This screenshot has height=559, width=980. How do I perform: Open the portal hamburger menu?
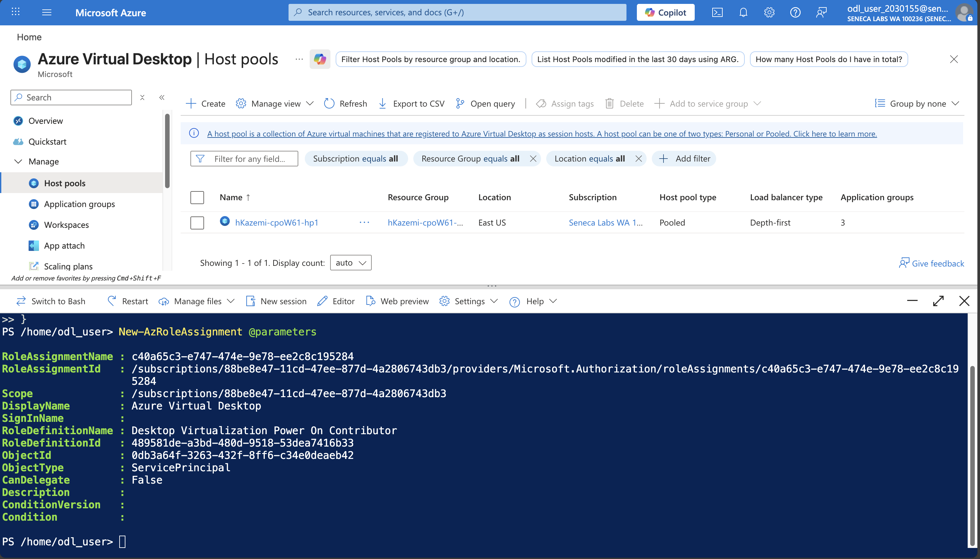[47, 12]
